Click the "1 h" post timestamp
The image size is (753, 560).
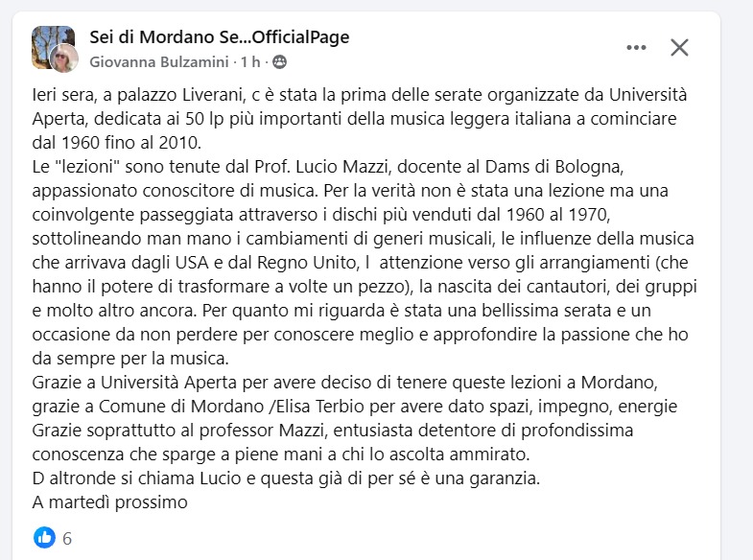click(x=251, y=62)
